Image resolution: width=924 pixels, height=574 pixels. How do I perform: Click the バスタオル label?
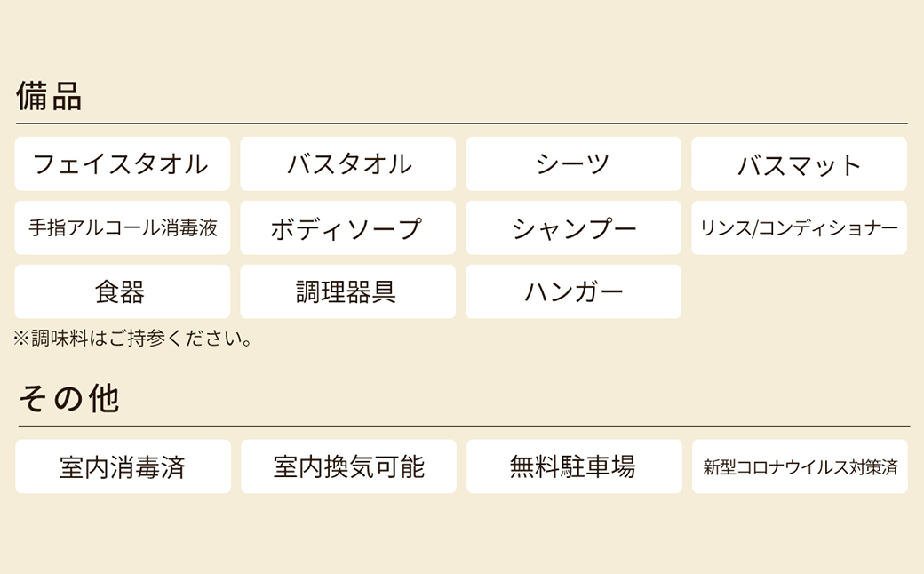coord(347,163)
